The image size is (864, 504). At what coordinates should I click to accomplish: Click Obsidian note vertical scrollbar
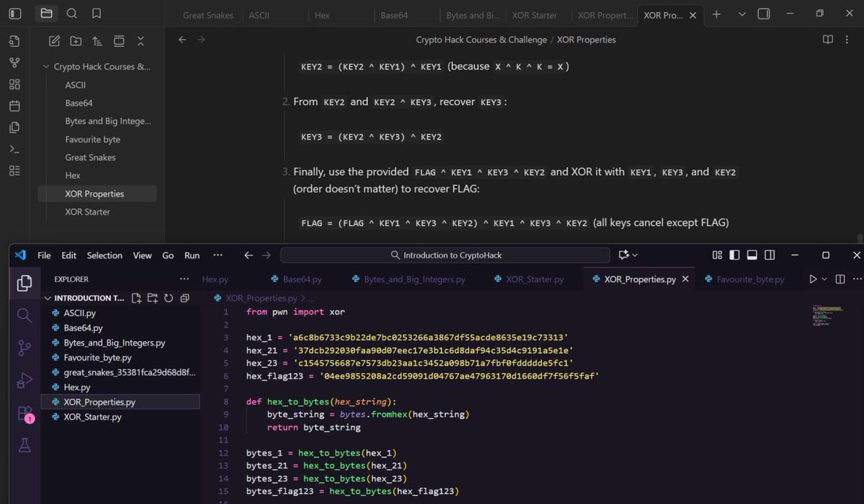point(860,239)
